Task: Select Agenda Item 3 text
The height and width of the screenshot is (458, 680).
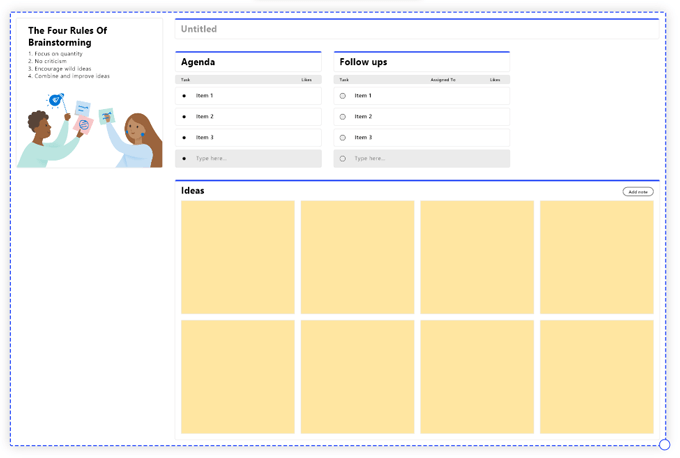Action: pos(204,137)
